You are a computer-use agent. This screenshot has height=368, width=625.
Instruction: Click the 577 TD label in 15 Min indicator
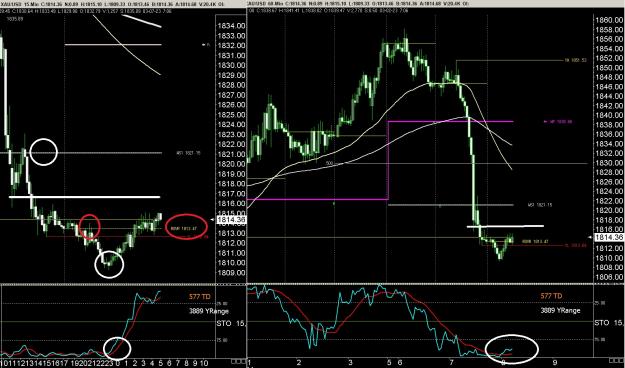point(200,297)
